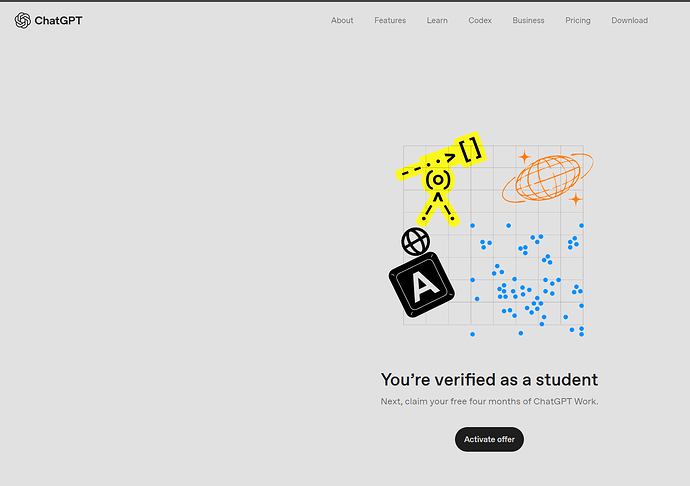This screenshot has height=486, width=690.
Task: Click the "You're verified as a student" heading
Action: 489,379
